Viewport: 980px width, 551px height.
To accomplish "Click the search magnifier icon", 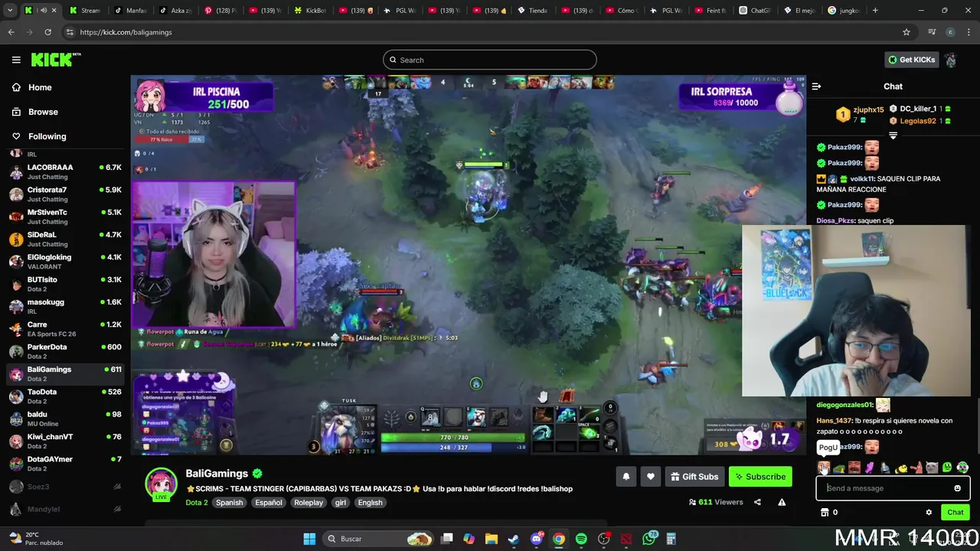I will tap(393, 60).
